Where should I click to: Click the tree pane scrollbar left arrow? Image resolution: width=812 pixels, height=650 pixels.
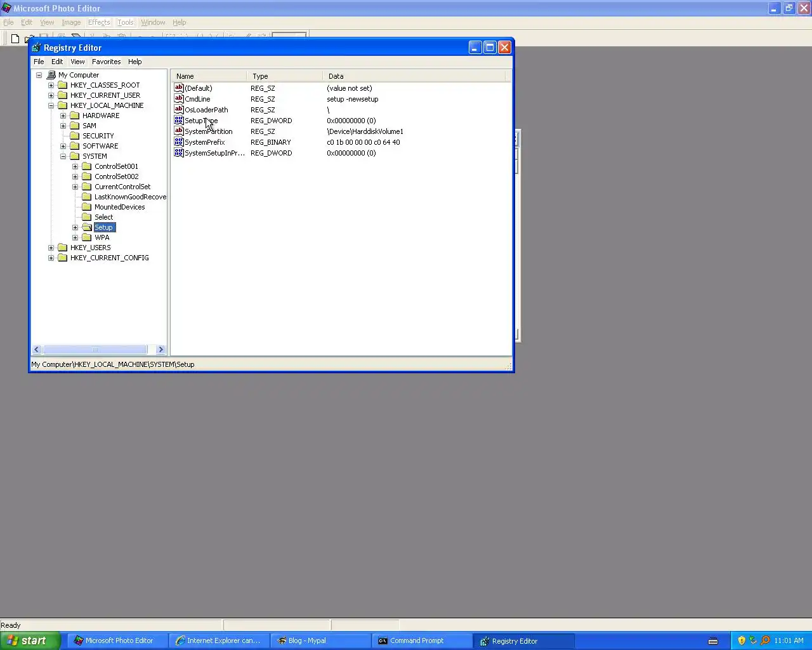coord(37,350)
